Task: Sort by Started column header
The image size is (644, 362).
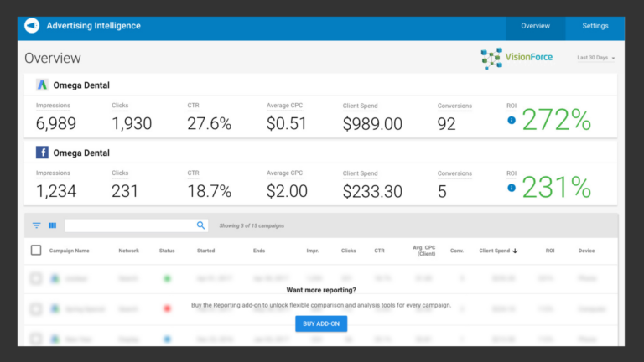Action: pyautogui.click(x=205, y=251)
